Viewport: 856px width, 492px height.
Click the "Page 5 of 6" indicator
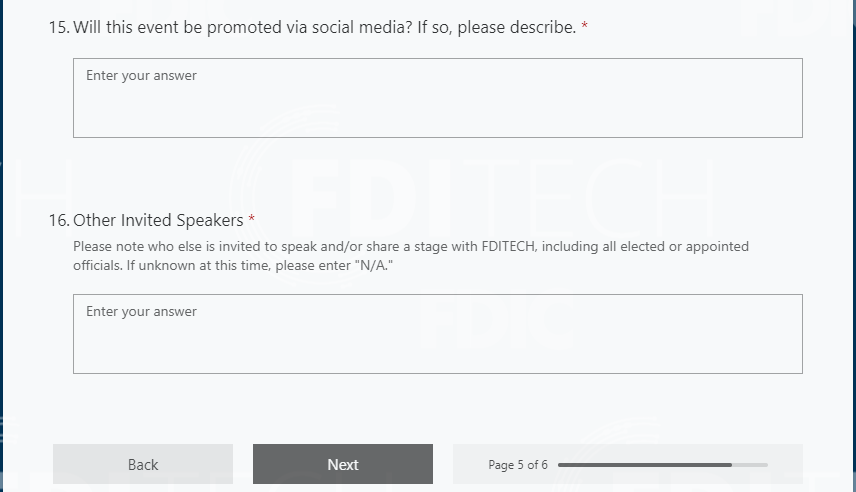coord(517,465)
